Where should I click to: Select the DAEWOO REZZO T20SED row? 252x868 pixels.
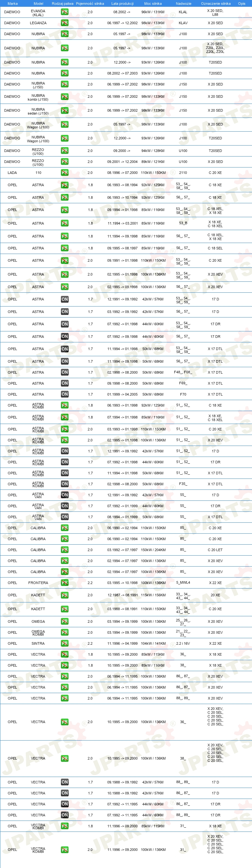tap(126, 151)
